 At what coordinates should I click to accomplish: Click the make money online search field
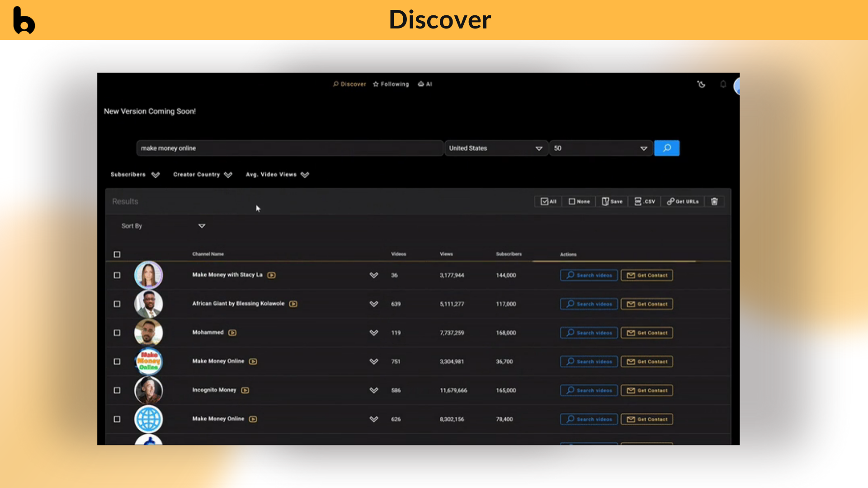pos(289,148)
